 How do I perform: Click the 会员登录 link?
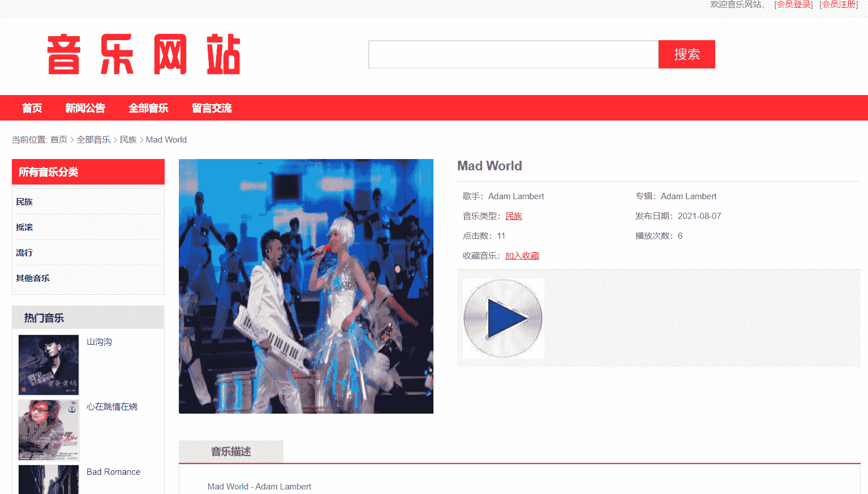tap(793, 5)
